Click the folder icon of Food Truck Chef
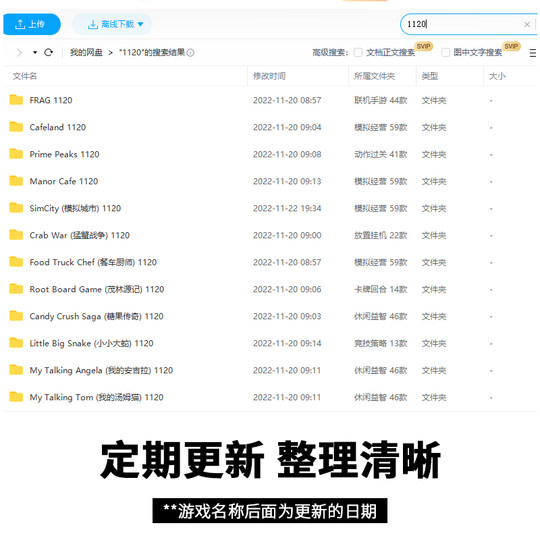540x540 pixels. coord(16,262)
